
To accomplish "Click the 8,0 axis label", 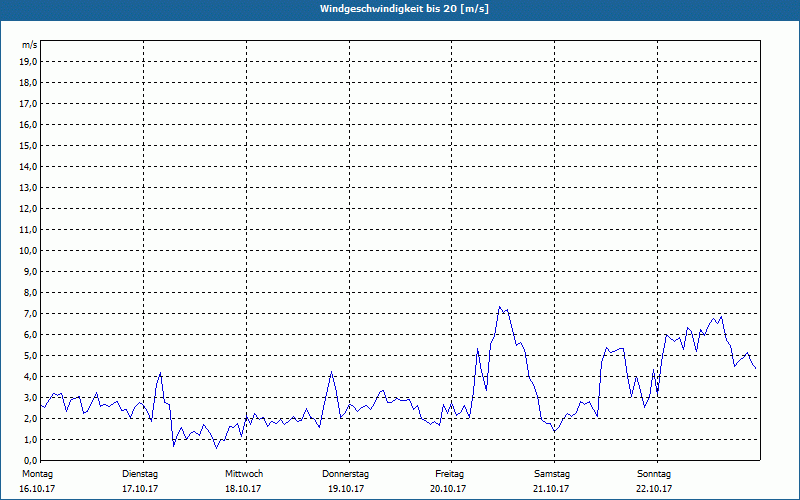I will click(31, 293).
